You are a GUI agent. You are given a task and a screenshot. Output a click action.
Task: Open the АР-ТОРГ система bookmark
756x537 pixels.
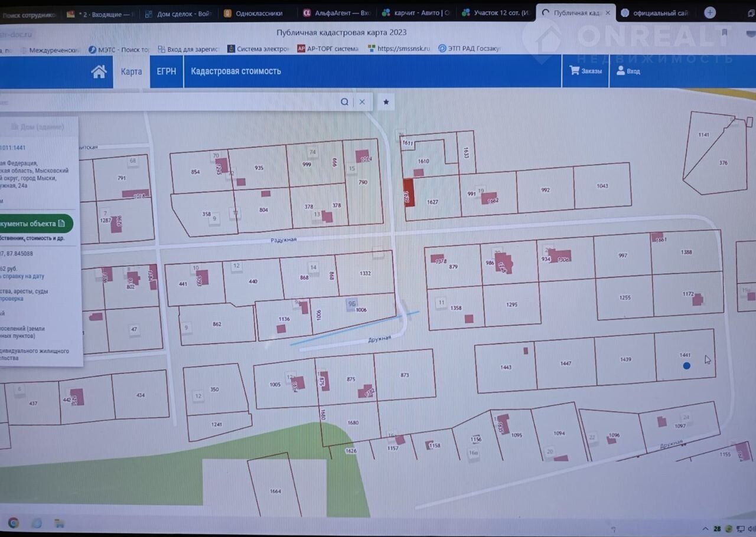tap(327, 49)
